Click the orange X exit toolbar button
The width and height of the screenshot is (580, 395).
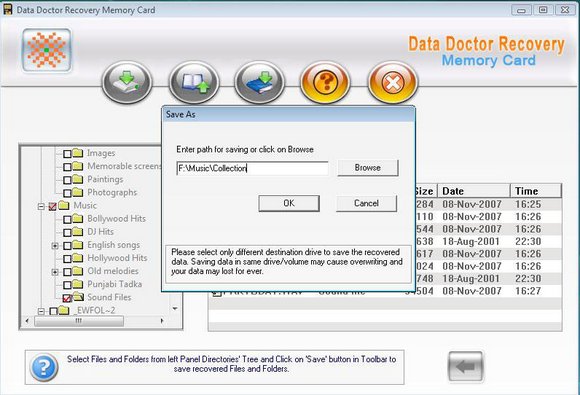393,82
